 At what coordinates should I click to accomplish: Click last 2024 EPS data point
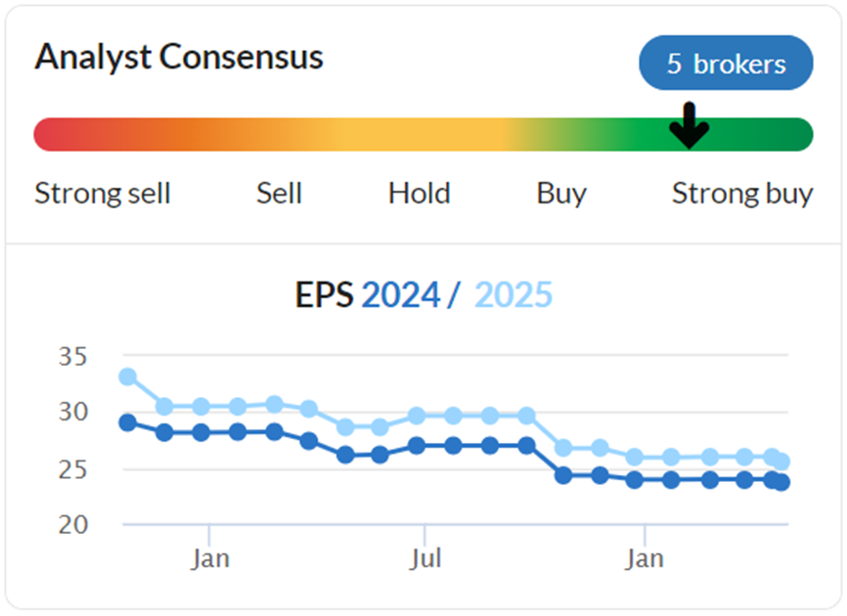coord(781,482)
